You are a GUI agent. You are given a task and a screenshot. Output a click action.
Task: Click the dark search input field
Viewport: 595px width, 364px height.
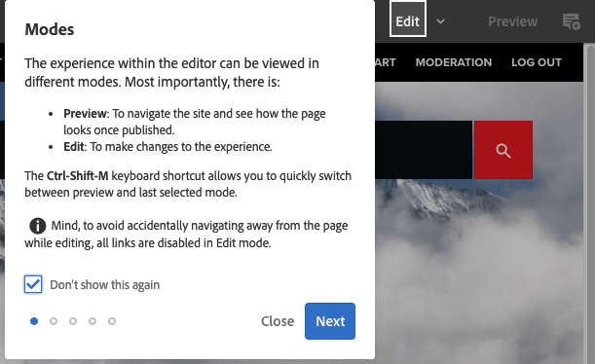[424, 150]
